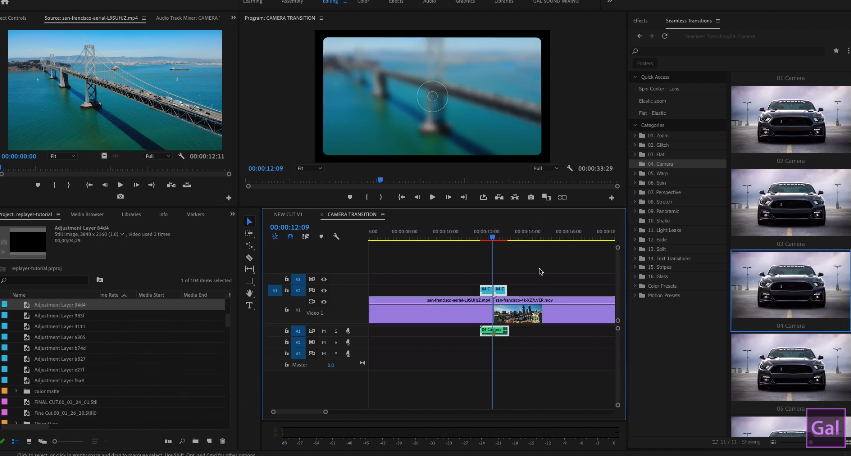Click the timeline playhead marker on the ruler

tap(492, 236)
